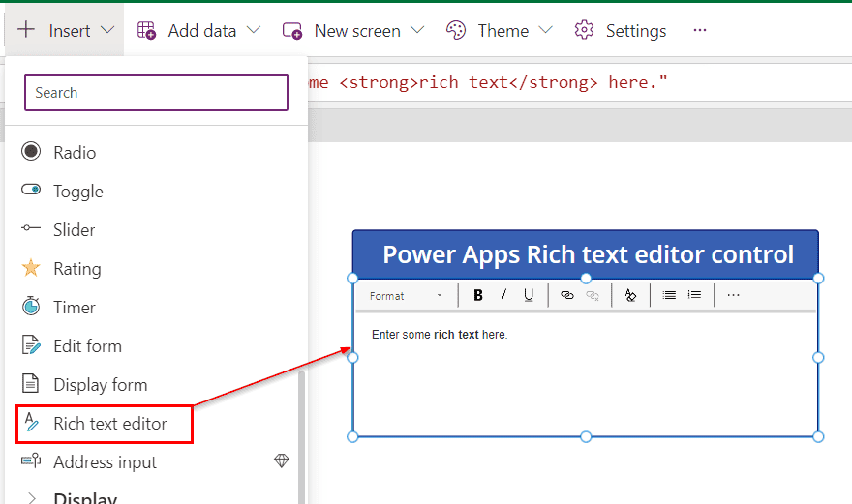Expand the Add data chevron

pyautogui.click(x=254, y=30)
